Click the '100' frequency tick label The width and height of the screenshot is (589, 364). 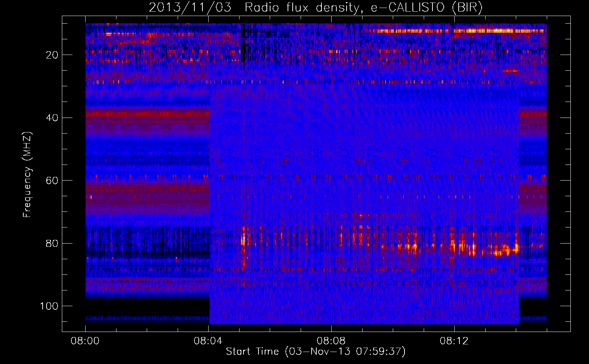50,306
